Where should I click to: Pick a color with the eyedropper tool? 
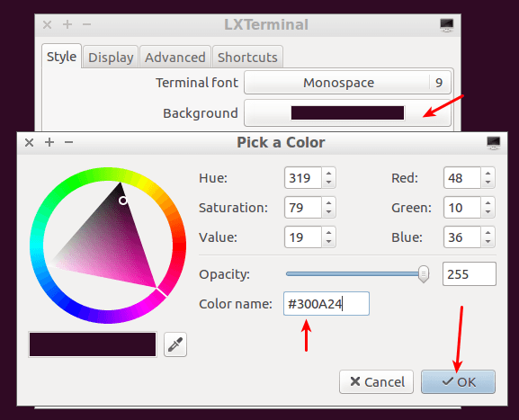coord(175,344)
